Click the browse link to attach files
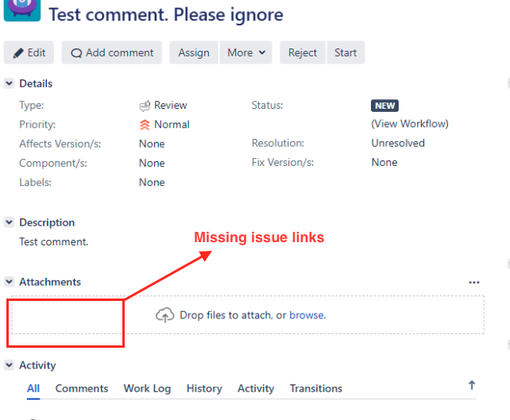Screen dimensions: 510x420 point(307,315)
